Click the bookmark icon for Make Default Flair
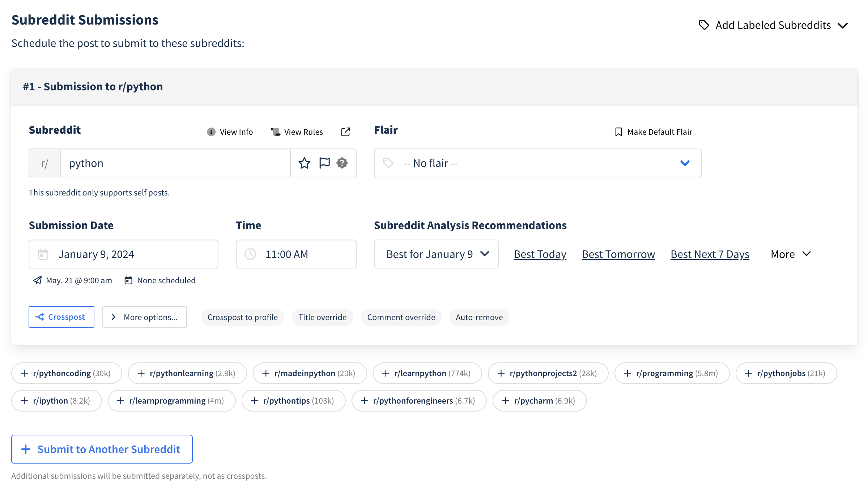This screenshot has width=868, height=495. pyautogui.click(x=618, y=132)
